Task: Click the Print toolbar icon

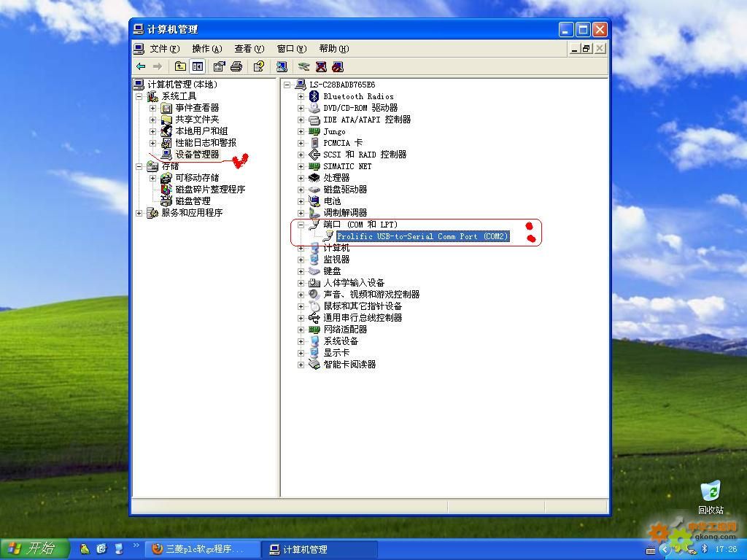Action: [x=236, y=66]
